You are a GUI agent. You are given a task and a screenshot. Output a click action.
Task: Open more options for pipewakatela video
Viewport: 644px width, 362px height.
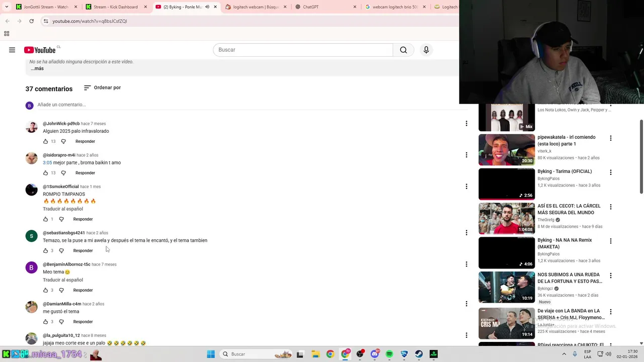pyautogui.click(x=611, y=138)
